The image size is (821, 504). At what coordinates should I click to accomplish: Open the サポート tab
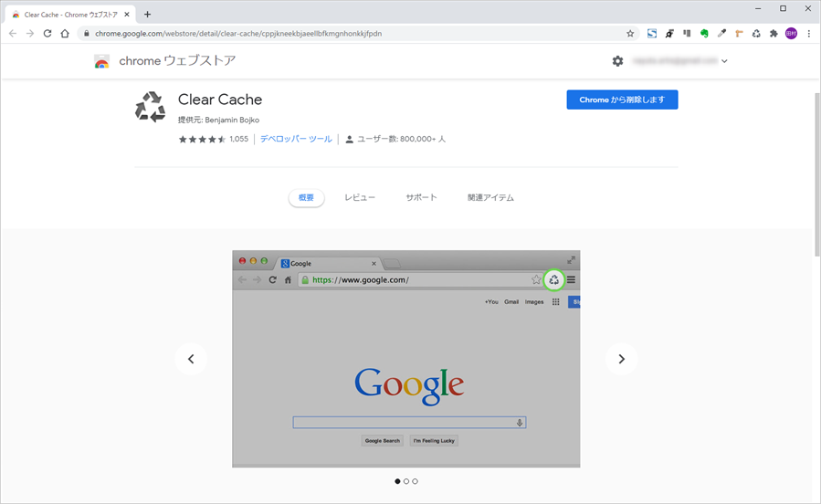(421, 197)
